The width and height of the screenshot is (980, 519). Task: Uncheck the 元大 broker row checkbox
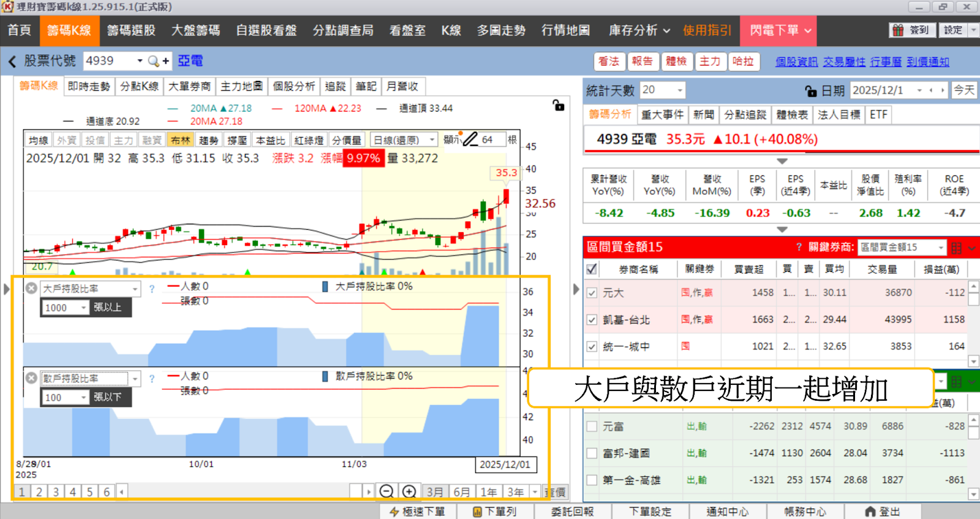click(x=592, y=293)
